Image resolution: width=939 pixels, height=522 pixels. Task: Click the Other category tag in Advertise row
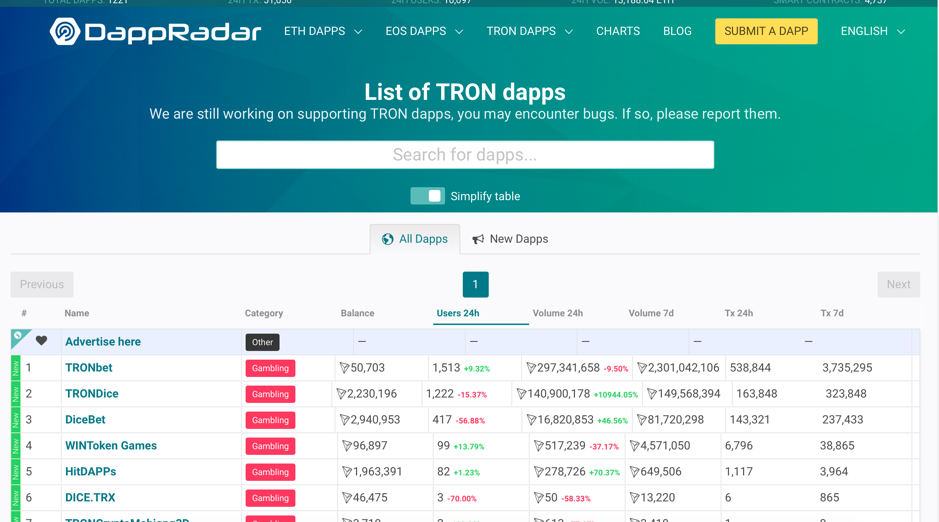262,342
